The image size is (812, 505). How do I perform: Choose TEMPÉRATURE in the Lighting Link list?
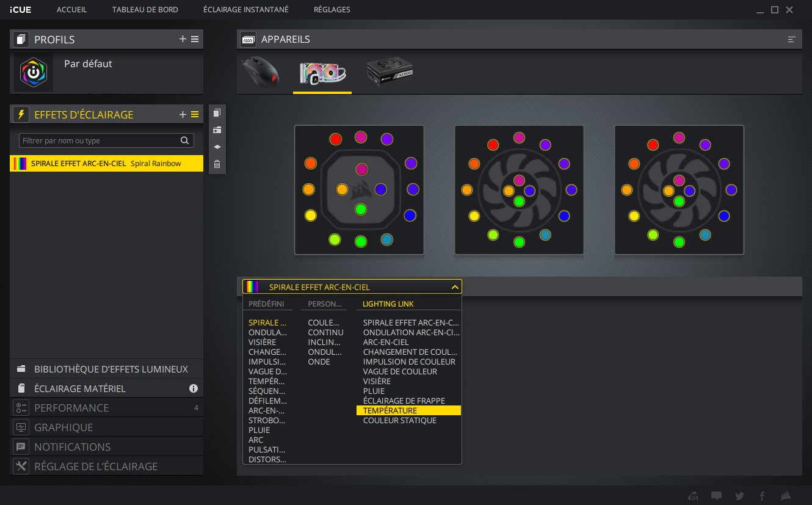pos(408,410)
